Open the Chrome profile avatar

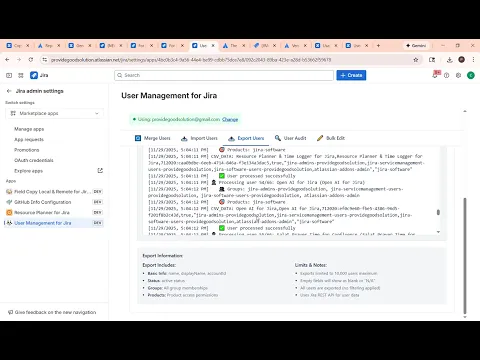pos(461,60)
